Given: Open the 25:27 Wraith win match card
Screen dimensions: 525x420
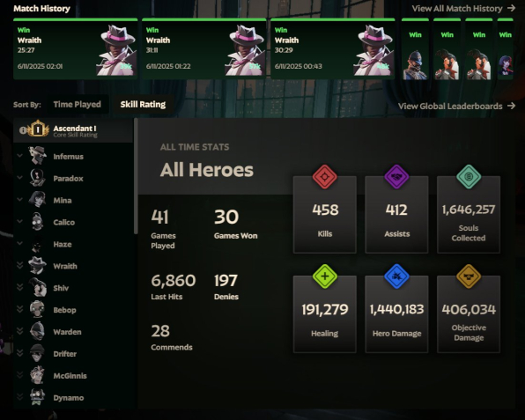Looking at the screenshot, I should click(76, 48).
